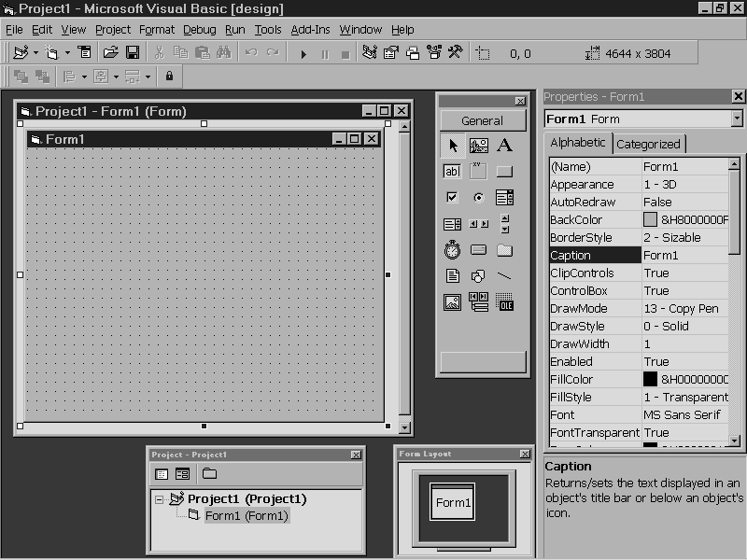
Task: Select the OptionButton control tool
Action: tap(478, 197)
